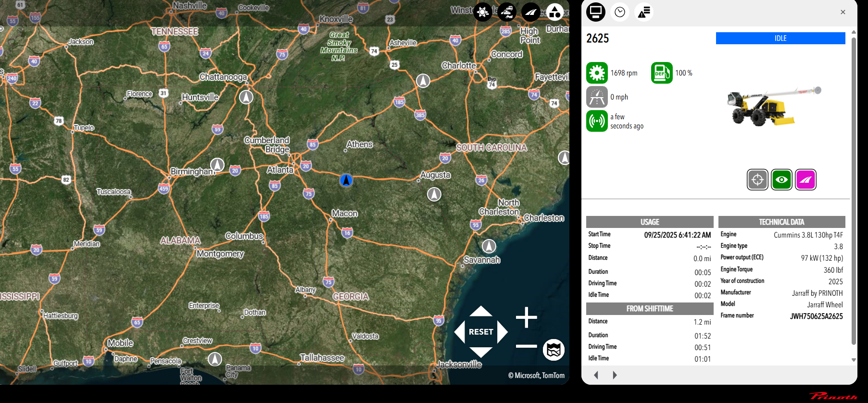Screen dimensions: 868x403
Task: Click the sun-gear status filter icon
Action: click(482, 12)
